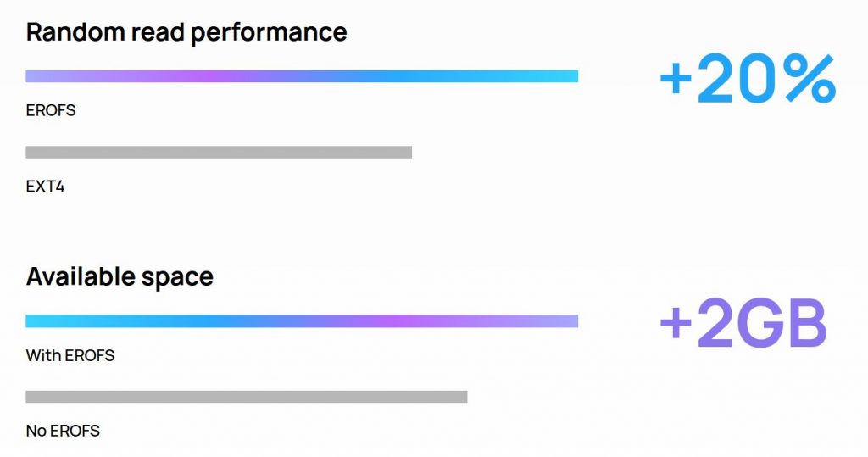The height and width of the screenshot is (457, 868).
Task: Click the "Random read performance" heading
Action: point(186,32)
